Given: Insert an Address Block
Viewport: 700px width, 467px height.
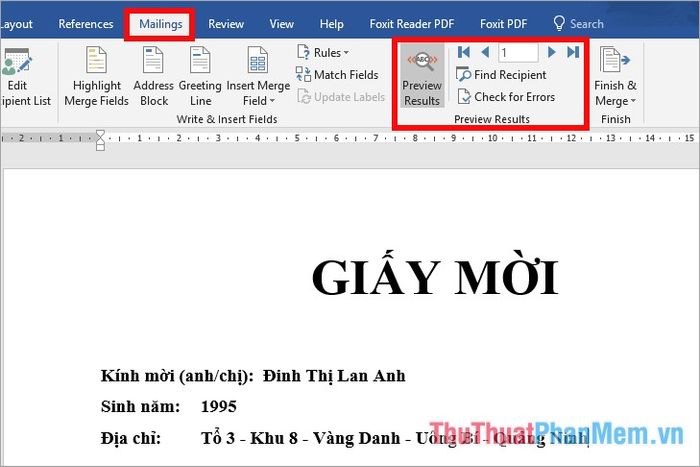Looking at the screenshot, I should tap(153, 78).
